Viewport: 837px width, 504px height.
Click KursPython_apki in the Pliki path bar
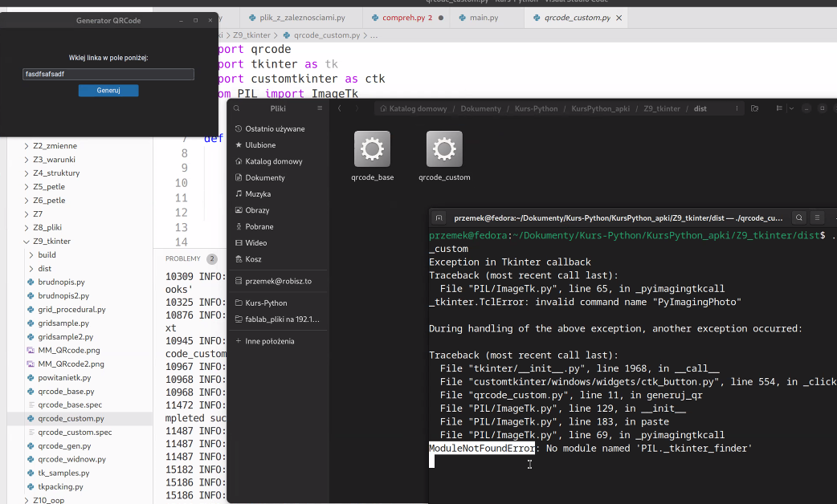point(601,109)
